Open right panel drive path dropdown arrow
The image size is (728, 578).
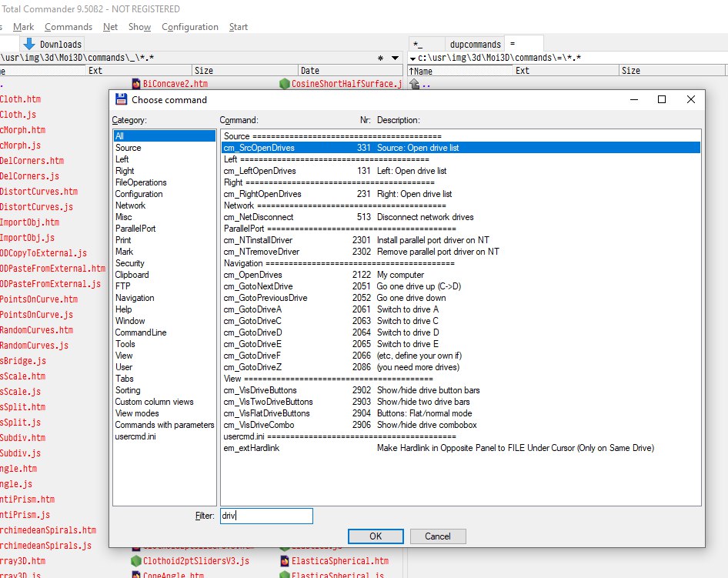412,58
